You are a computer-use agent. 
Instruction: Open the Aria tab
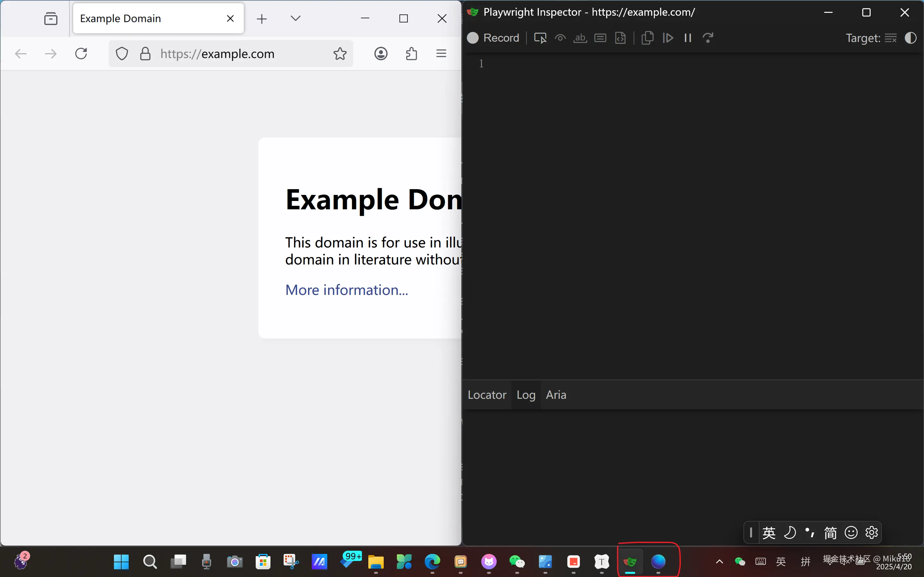556,395
